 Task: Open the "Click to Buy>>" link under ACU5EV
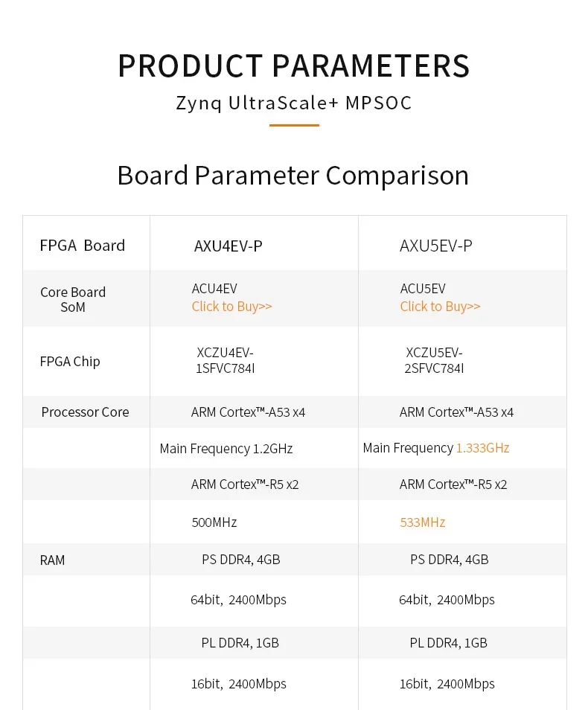pyautogui.click(x=440, y=307)
